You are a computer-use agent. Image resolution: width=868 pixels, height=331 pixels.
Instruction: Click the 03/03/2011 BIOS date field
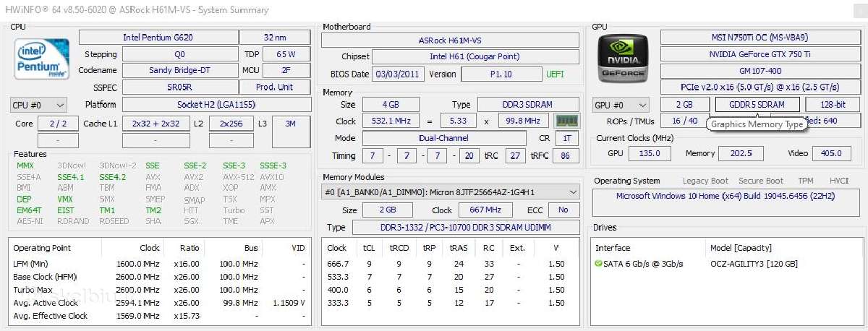click(397, 74)
